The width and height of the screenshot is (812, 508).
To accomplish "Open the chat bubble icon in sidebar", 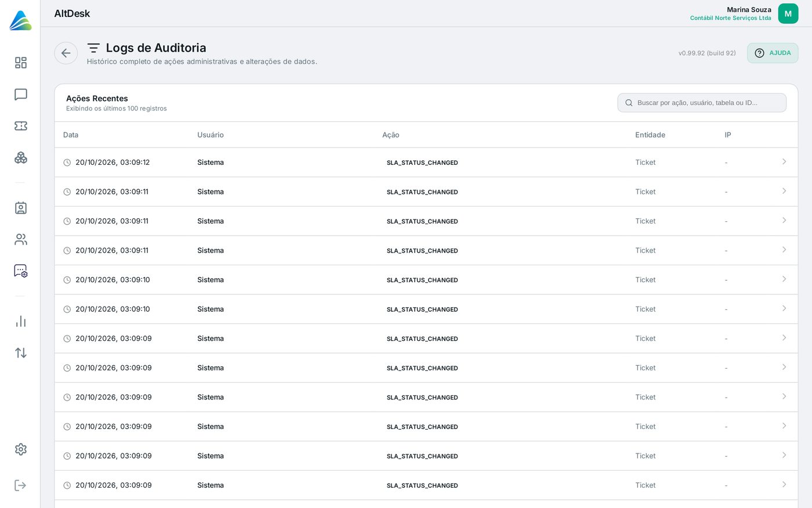I will [x=21, y=95].
